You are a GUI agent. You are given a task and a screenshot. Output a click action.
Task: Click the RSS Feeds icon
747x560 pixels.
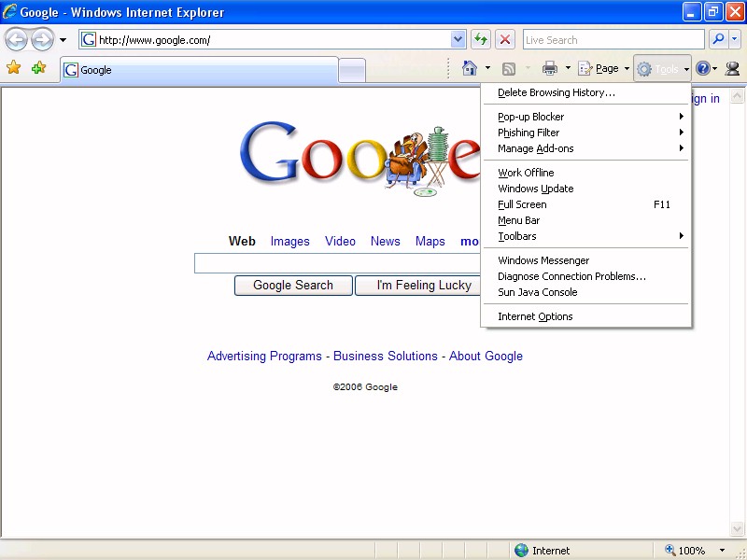pyautogui.click(x=509, y=69)
